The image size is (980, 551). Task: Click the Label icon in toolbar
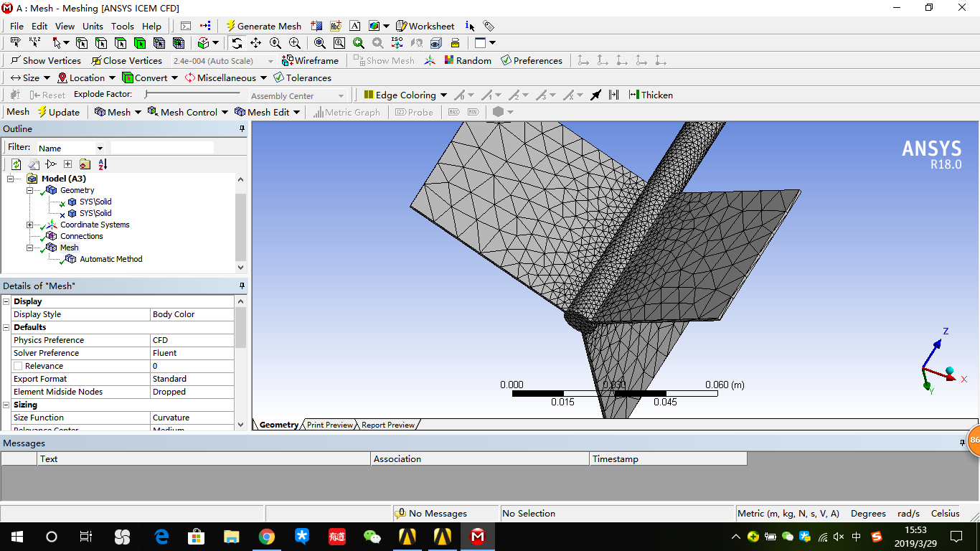(x=15, y=43)
